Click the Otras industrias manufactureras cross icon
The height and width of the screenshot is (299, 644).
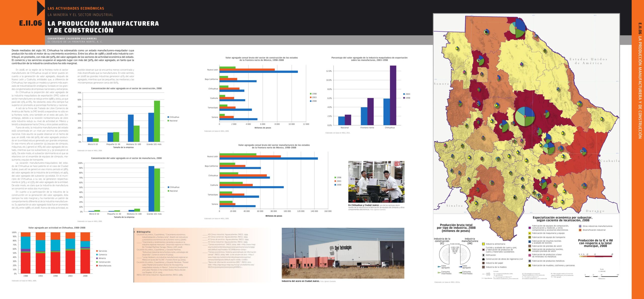tap(580, 226)
